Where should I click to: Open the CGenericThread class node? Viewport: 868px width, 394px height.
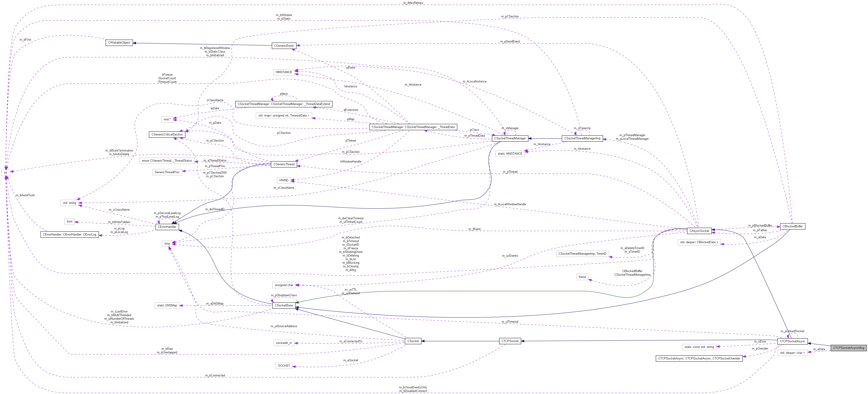coord(284,164)
